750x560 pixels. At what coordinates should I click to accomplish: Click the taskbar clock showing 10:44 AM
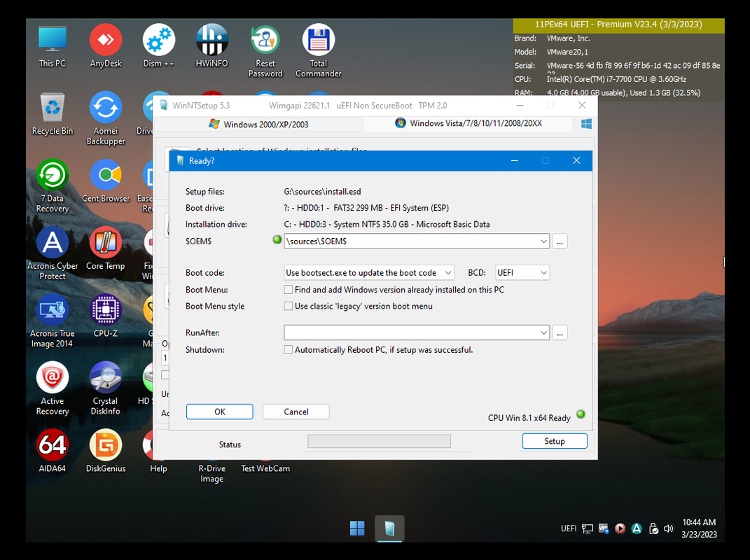tap(699, 528)
